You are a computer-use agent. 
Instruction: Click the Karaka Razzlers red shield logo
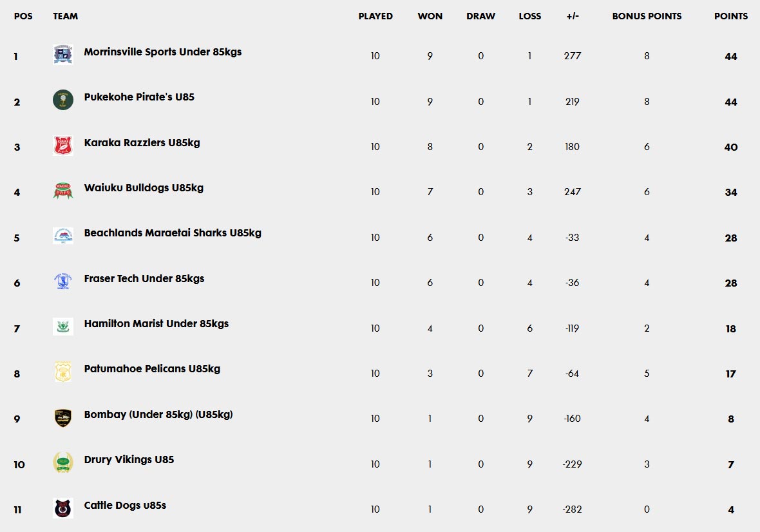63,146
